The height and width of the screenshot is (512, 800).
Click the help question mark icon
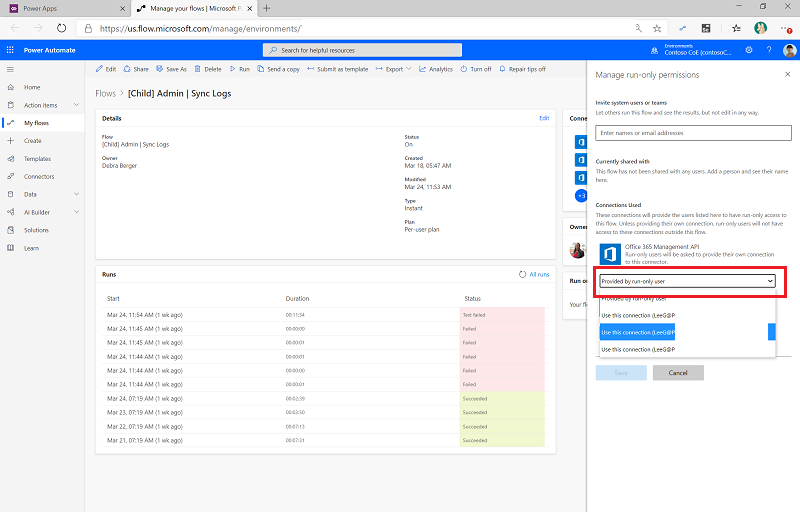769,50
